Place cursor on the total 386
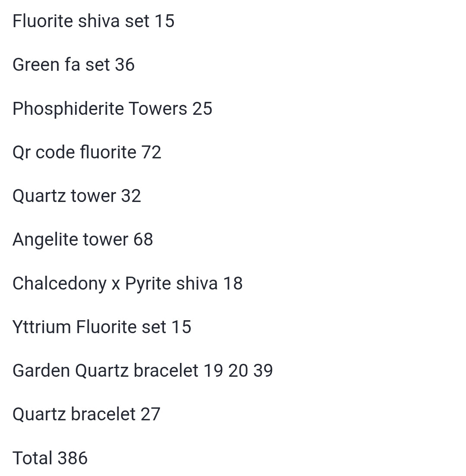Viewport: 466px width, 476px height. 72,458
